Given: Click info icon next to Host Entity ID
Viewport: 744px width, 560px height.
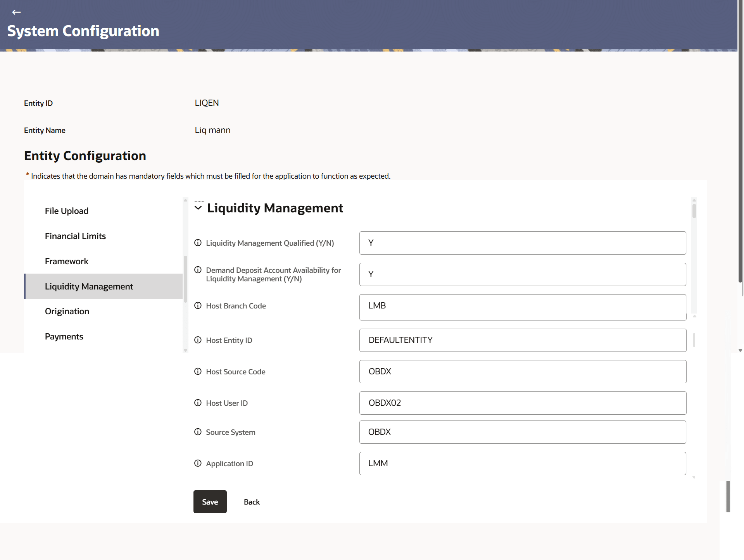Looking at the screenshot, I should tap(198, 340).
